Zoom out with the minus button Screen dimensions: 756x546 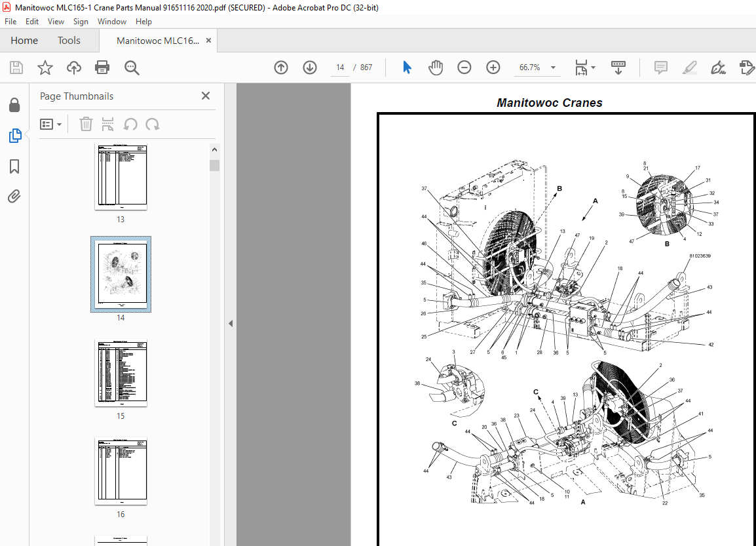coord(464,68)
